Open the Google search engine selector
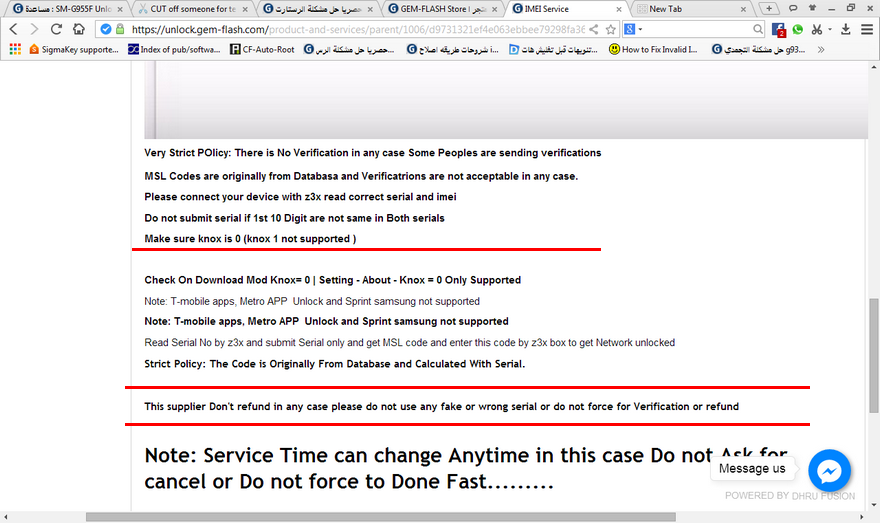This screenshot has height=523, width=880. point(632,29)
